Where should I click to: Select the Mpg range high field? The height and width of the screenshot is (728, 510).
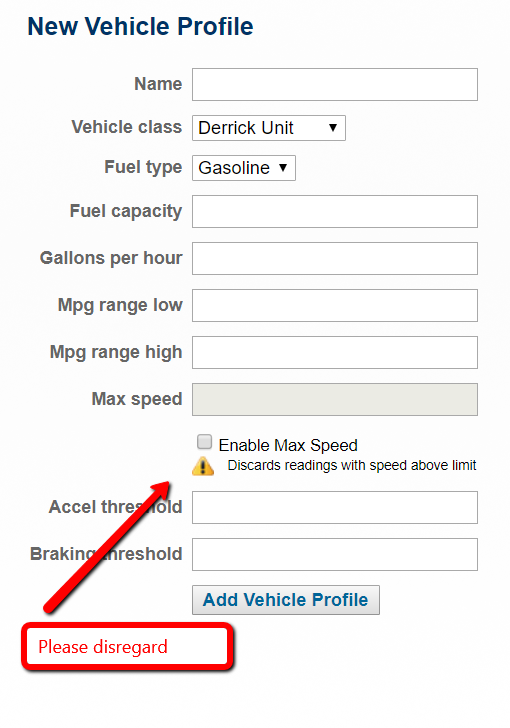[335, 352]
